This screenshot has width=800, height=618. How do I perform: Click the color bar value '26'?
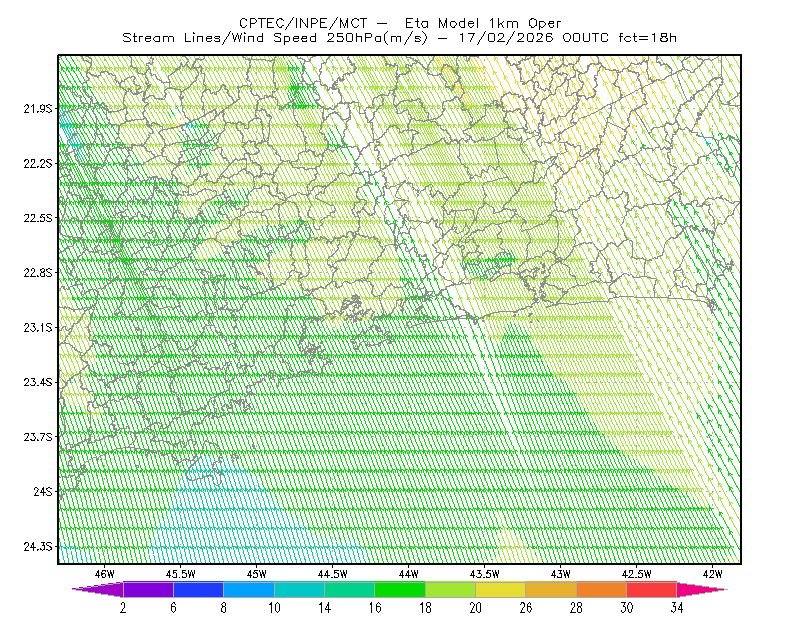[526, 608]
